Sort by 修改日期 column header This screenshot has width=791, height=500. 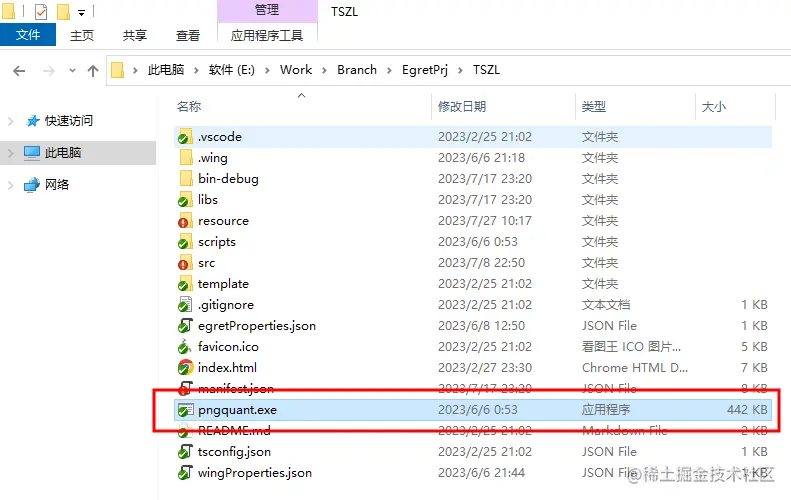(x=462, y=106)
